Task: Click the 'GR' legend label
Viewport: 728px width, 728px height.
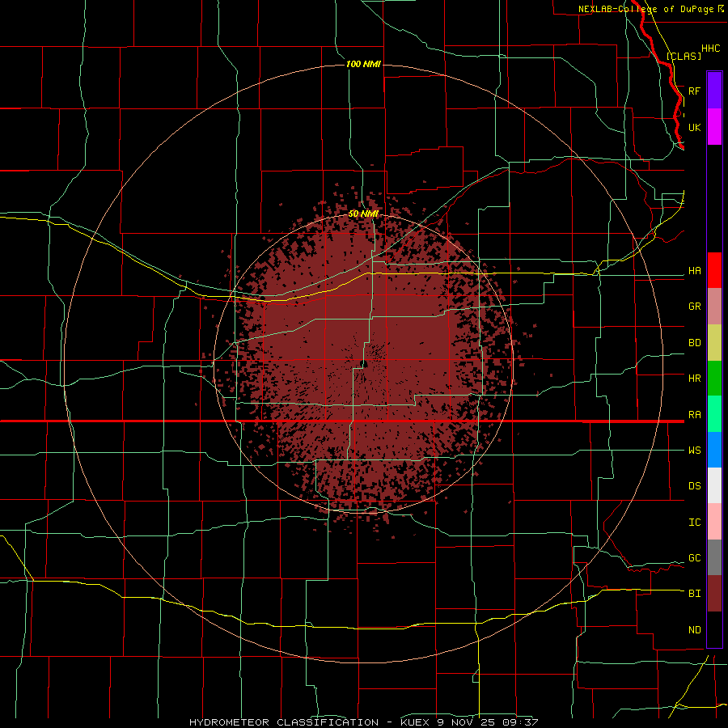Action: pos(694,307)
